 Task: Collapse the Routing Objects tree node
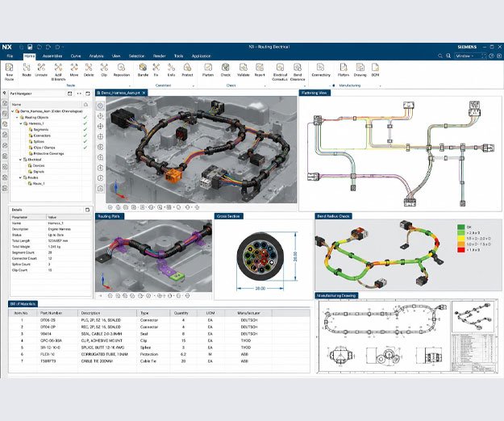click(x=18, y=117)
